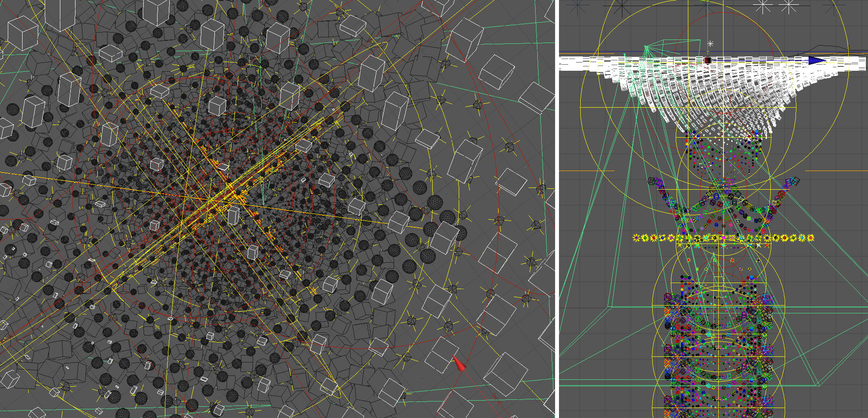This screenshot has width=868, height=418.
Task: Select the dark red cube at the arrow base
Action: click(x=707, y=60)
